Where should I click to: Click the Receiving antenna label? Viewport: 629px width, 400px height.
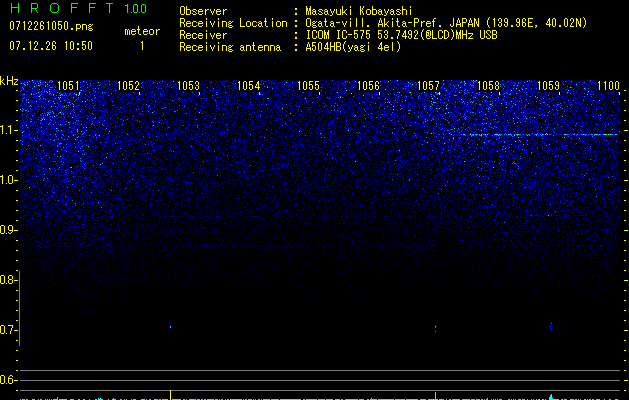pos(230,47)
